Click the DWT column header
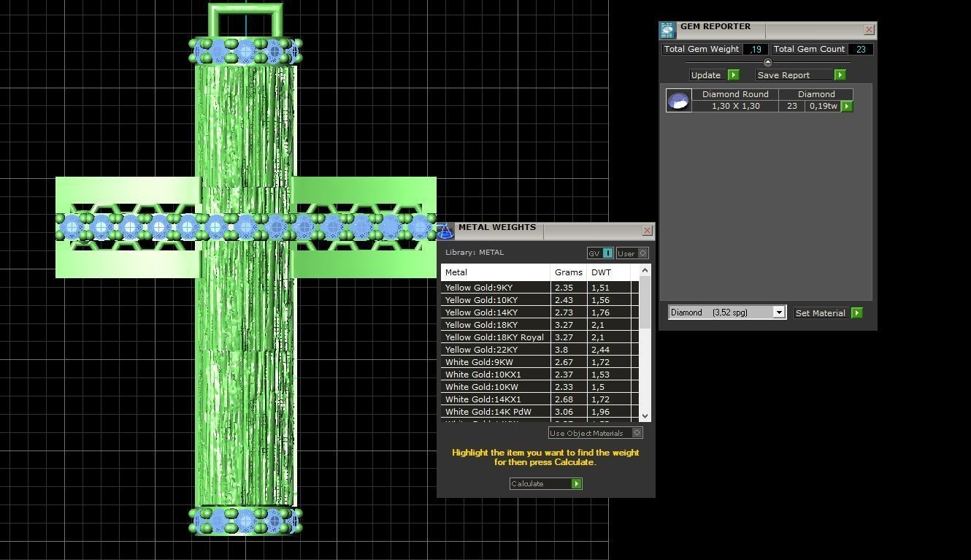The height and width of the screenshot is (560, 971). tap(609, 272)
